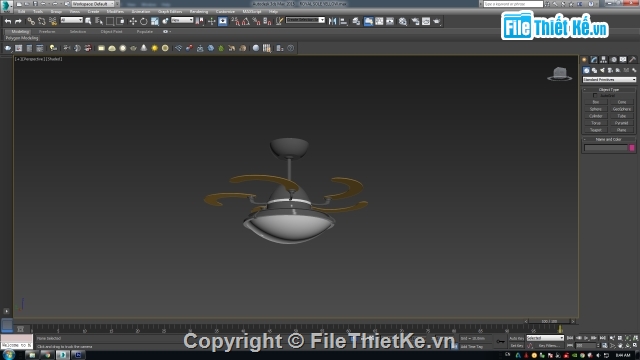Image resolution: width=640 pixels, height=360 pixels.
Task: Open the Curve Editor icon
Action: (379, 21)
